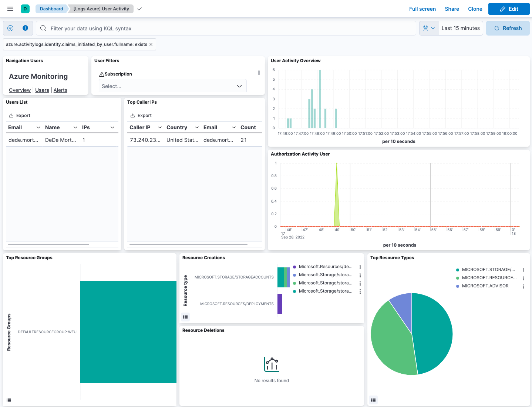The image size is (532, 407).
Task: Open the legend list icon on Top Resource Types chart
Action: tap(373, 400)
